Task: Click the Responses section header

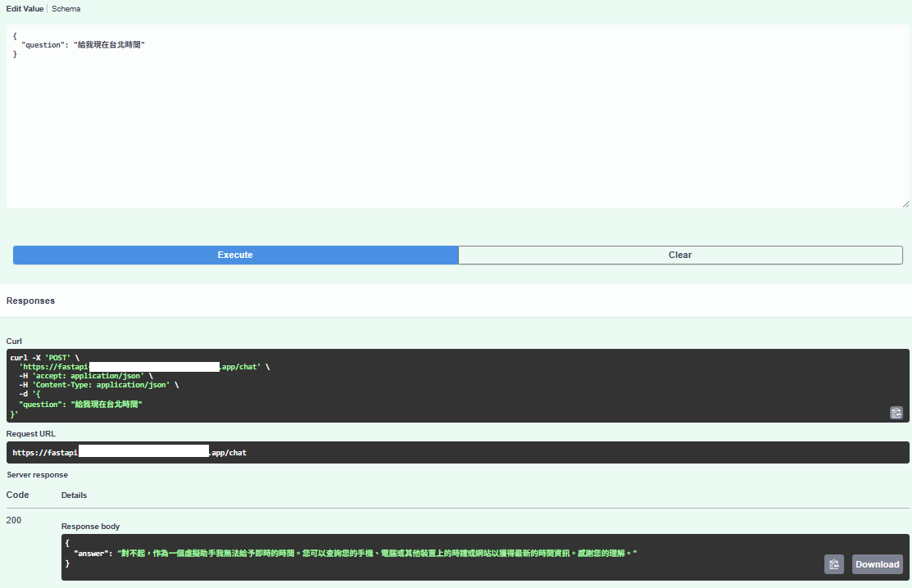Action: pos(31,301)
